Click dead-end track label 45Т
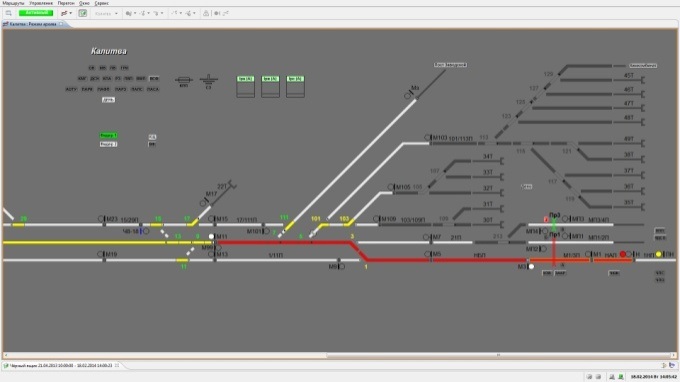680x382 pixels. pyautogui.click(x=629, y=75)
